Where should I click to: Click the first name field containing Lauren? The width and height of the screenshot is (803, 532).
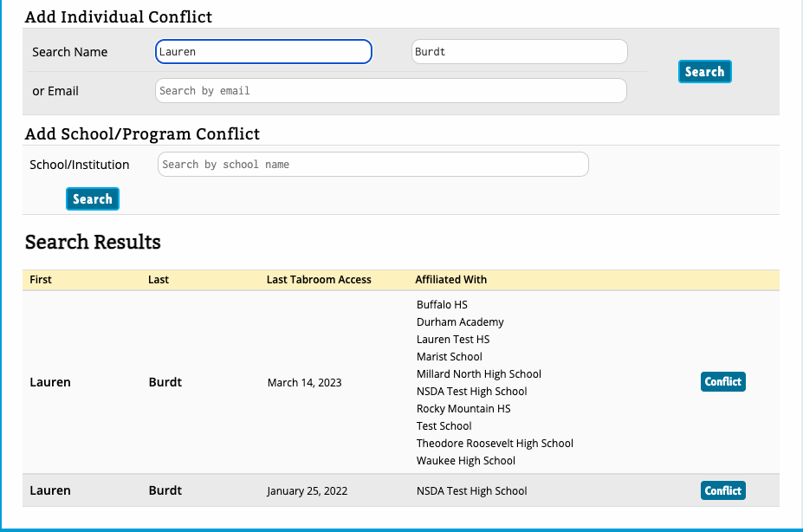coord(263,52)
